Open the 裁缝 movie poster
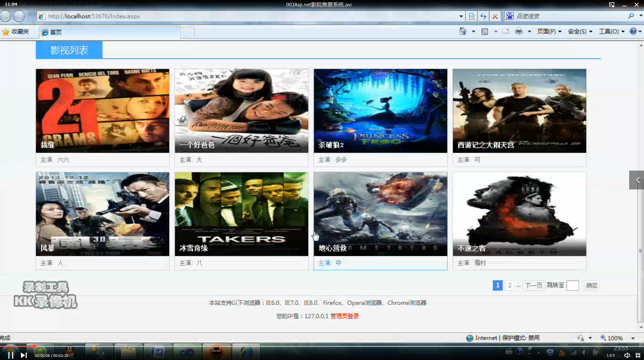This screenshot has width=644, height=360. 103,111
